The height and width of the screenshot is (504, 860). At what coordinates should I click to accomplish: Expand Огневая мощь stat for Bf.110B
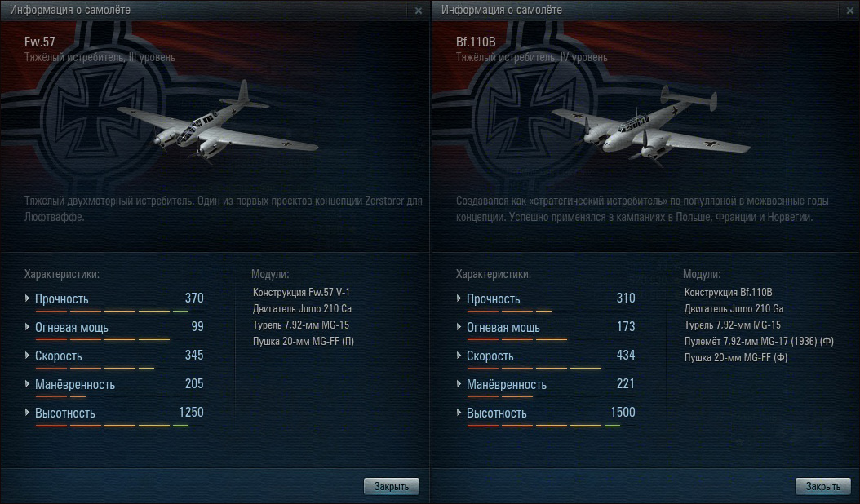pyautogui.click(x=459, y=327)
